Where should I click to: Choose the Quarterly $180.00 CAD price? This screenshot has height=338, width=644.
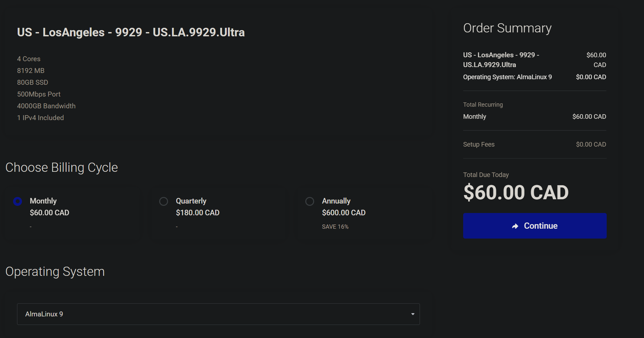coord(198,213)
